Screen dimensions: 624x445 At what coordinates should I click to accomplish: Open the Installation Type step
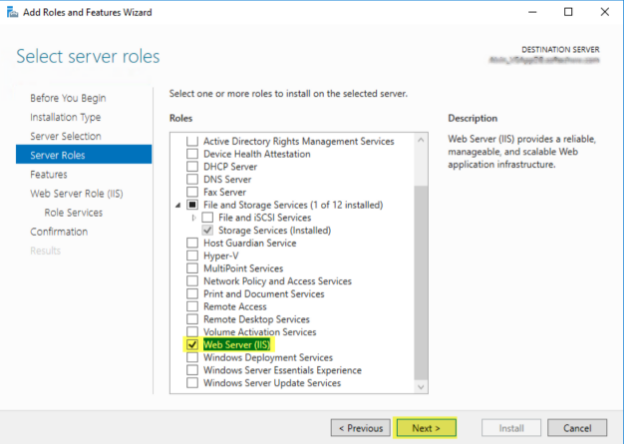coord(65,117)
